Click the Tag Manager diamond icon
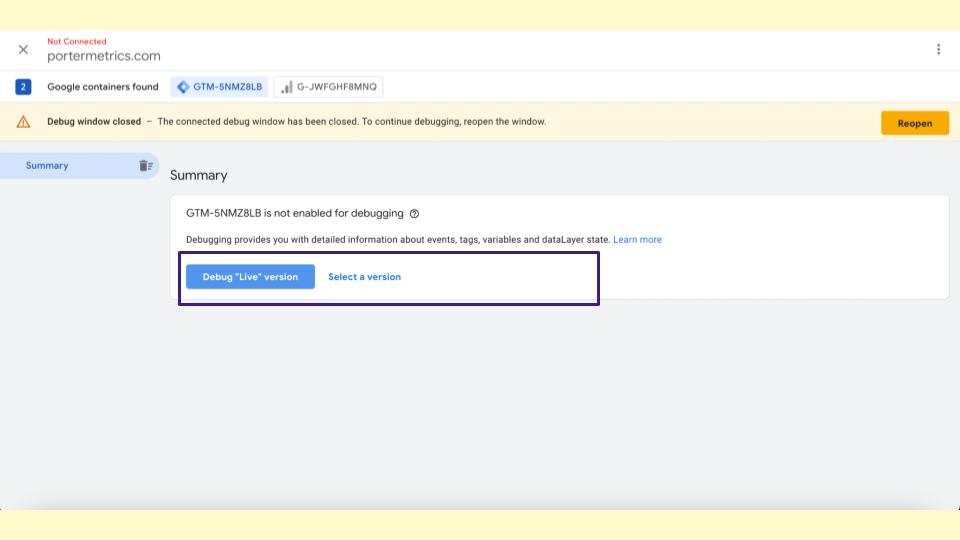Screen dimensions: 960x540 pos(182,87)
